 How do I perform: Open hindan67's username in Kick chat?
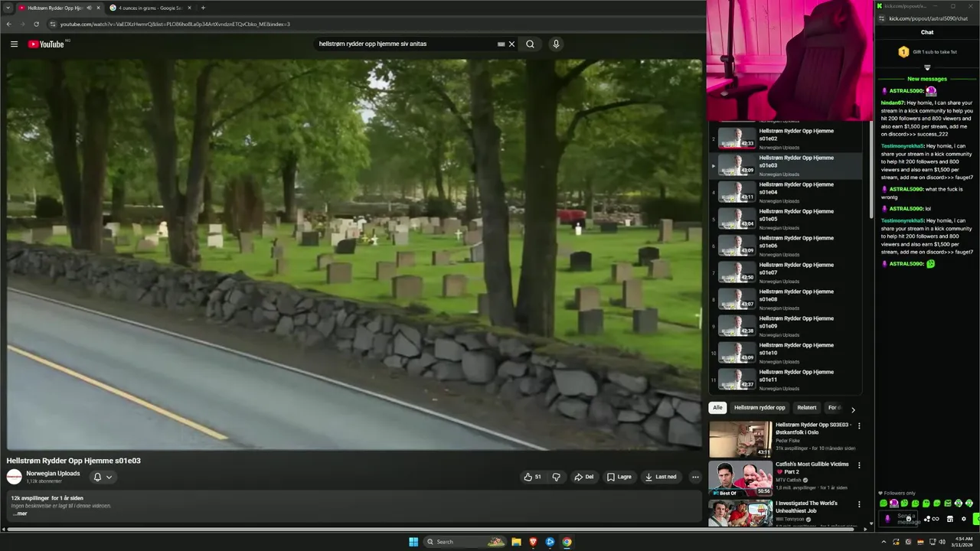pyautogui.click(x=893, y=103)
